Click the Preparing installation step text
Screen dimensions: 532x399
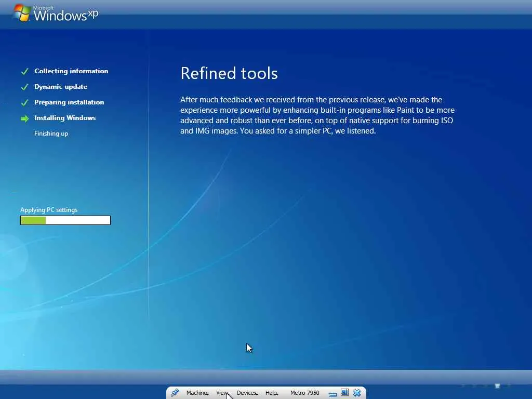click(69, 102)
